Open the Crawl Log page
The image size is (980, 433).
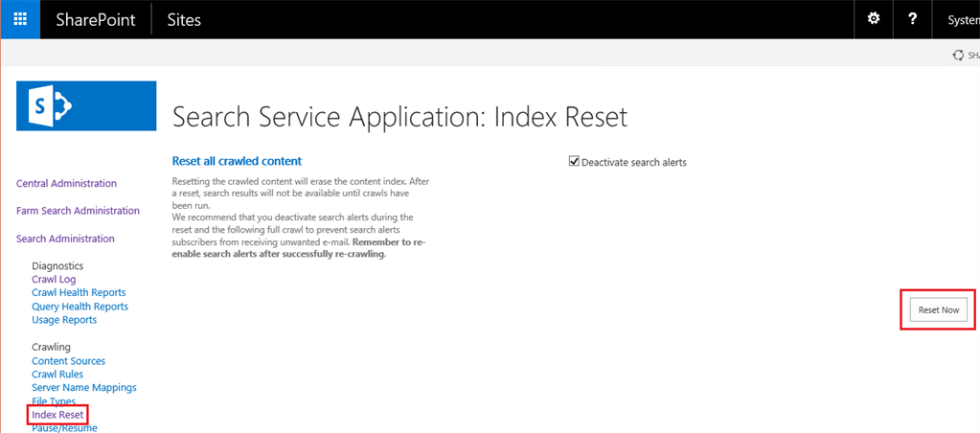tap(54, 280)
